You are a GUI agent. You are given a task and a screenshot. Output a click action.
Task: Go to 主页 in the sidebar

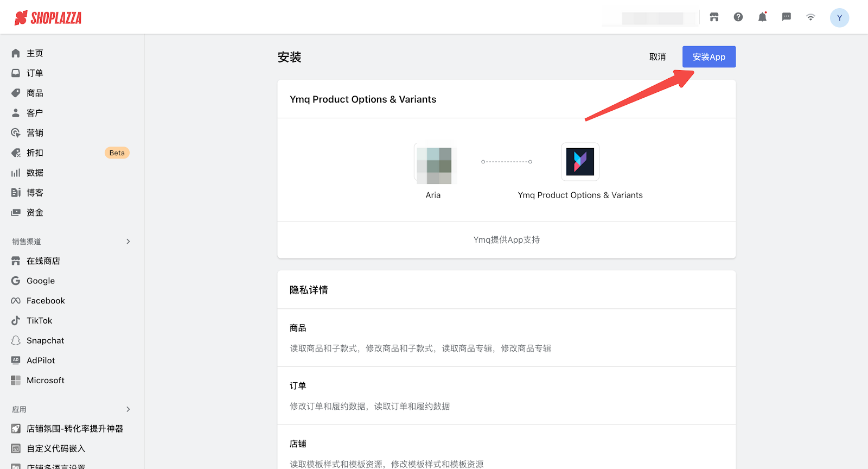[35, 53]
